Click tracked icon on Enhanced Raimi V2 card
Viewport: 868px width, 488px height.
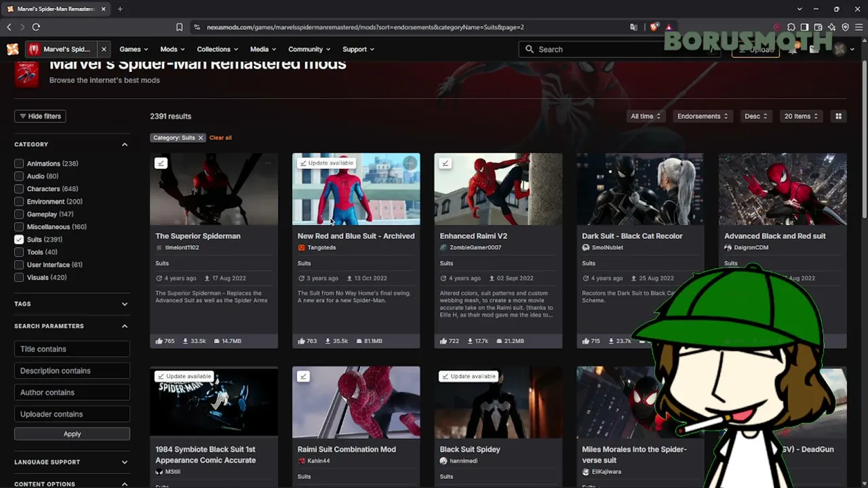click(445, 163)
